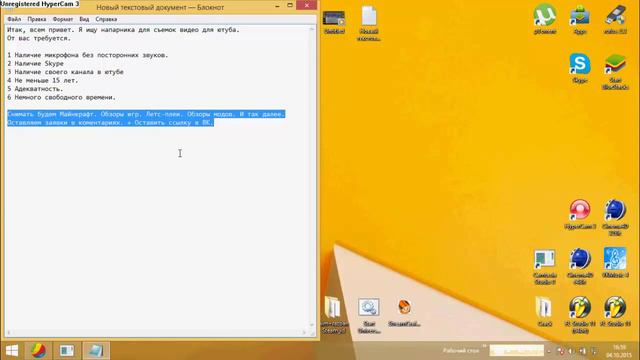The height and width of the screenshot is (360, 640).
Task: Click Notepad horizontal scrollbar right arrow
Action: point(304,333)
